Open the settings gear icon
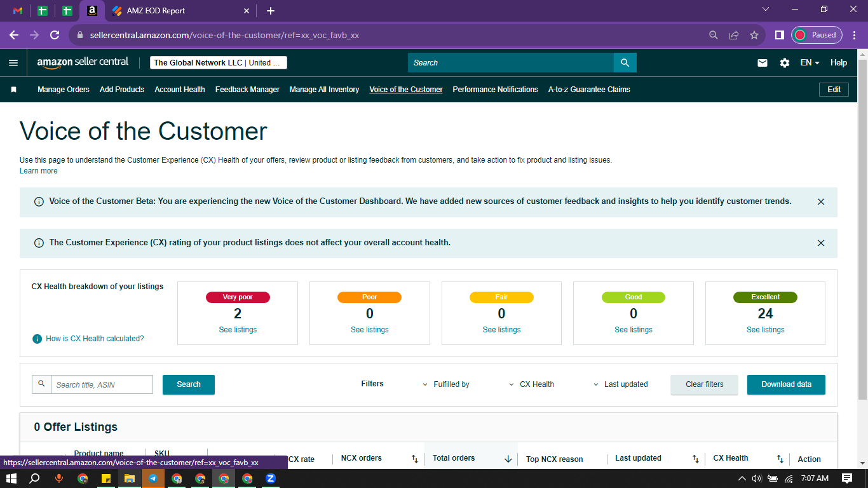This screenshot has height=488, width=868. tap(785, 63)
